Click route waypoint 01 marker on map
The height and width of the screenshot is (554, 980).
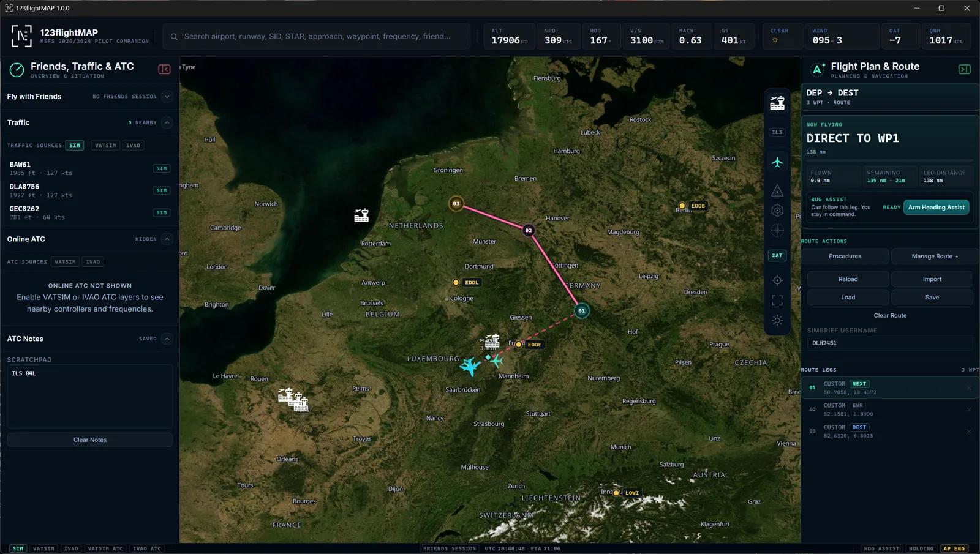click(x=582, y=311)
